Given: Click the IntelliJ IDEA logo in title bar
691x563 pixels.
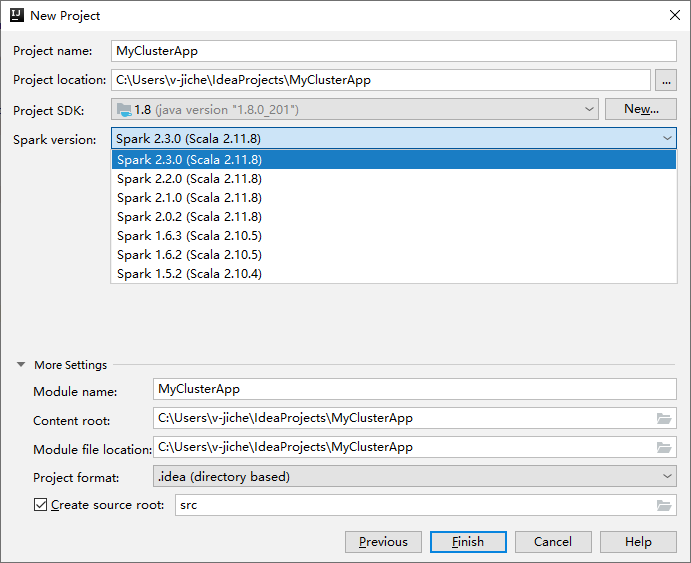Looking at the screenshot, I should point(17,15).
